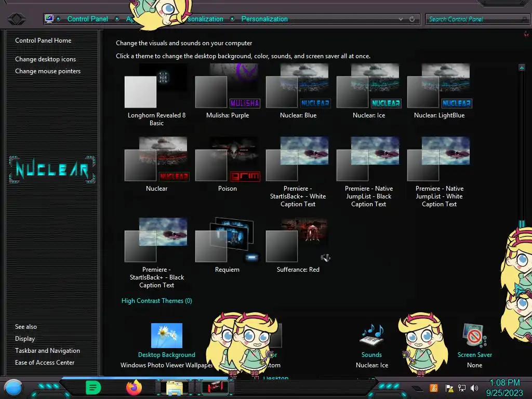Image resolution: width=532 pixels, height=399 pixels.
Task: Apply Premiere StartIsBack+ Black Caption Text theme
Action: click(x=156, y=254)
